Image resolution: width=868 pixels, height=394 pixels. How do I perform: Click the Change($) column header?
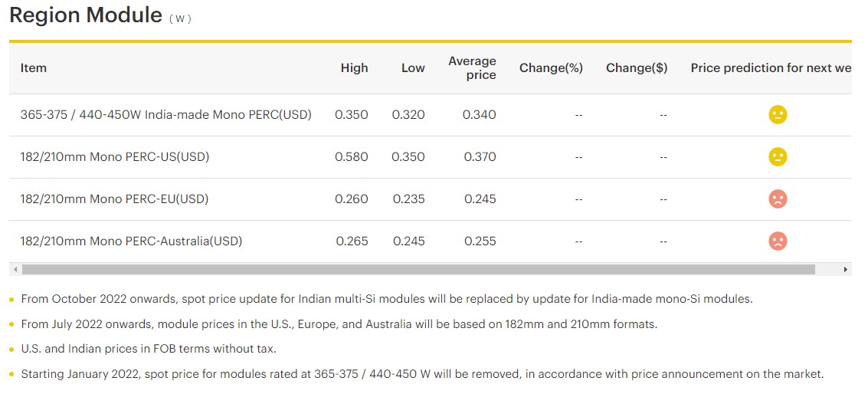pyautogui.click(x=637, y=67)
